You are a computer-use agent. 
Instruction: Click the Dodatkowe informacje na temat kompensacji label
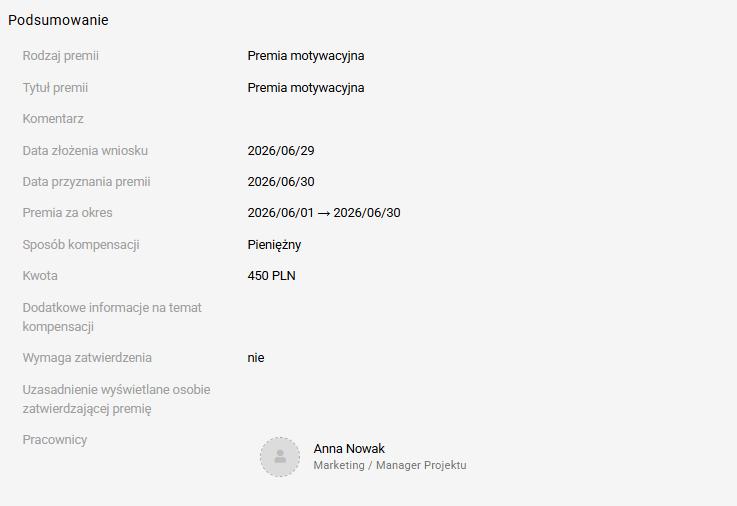pyautogui.click(x=112, y=317)
